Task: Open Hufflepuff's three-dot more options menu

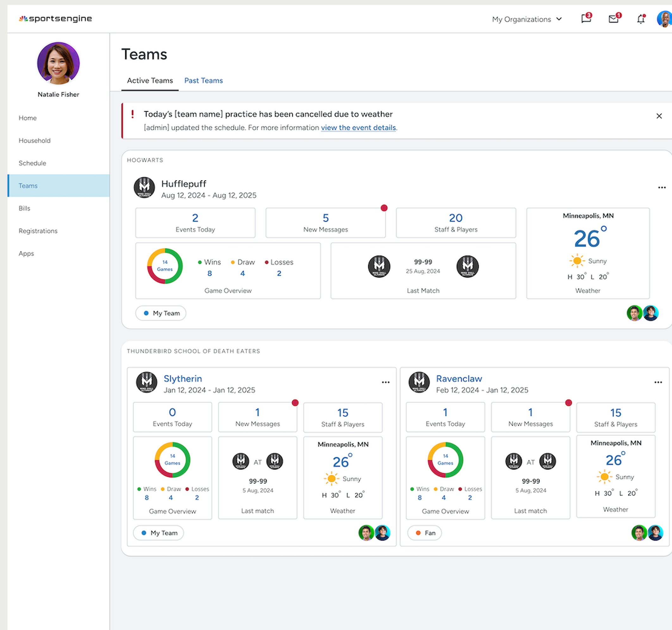Action: (x=662, y=188)
